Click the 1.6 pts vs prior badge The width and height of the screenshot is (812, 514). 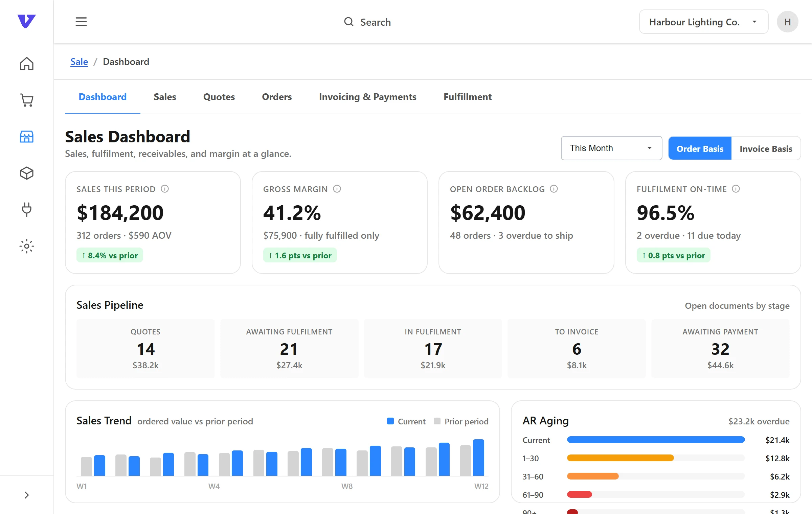(300, 255)
